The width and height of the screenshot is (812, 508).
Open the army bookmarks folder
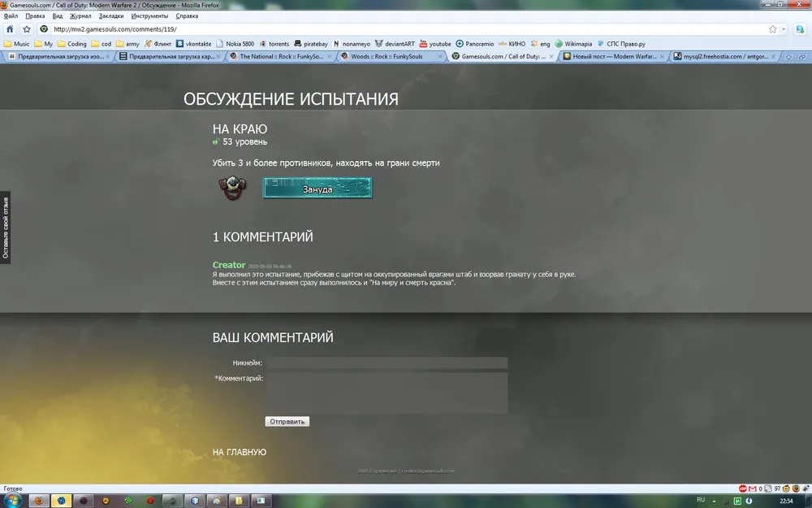[x=128, y=44]
